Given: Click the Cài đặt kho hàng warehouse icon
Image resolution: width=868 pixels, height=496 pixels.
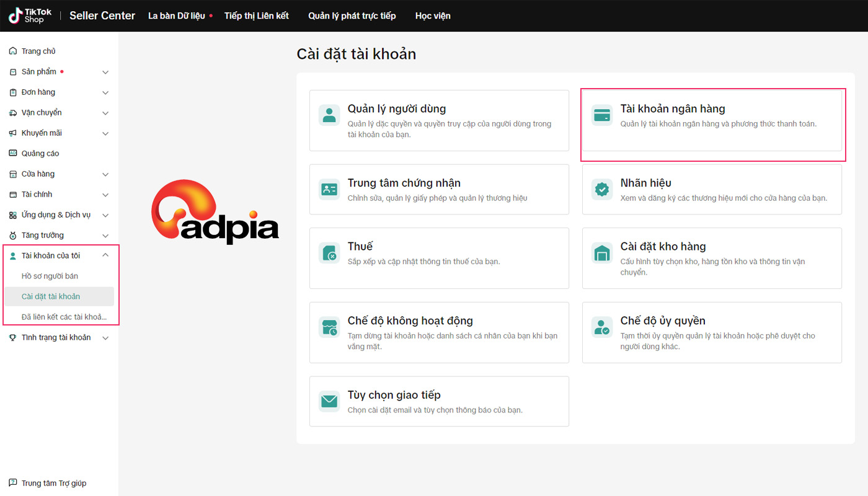Looking at the screenshot, I should tap(602, 252).
